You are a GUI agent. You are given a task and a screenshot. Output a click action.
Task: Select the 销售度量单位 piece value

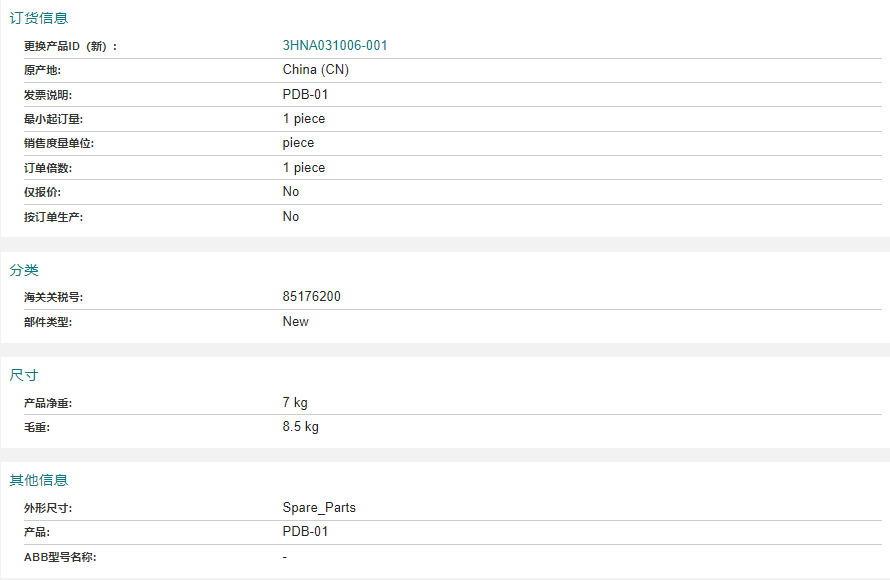point(299,143)
